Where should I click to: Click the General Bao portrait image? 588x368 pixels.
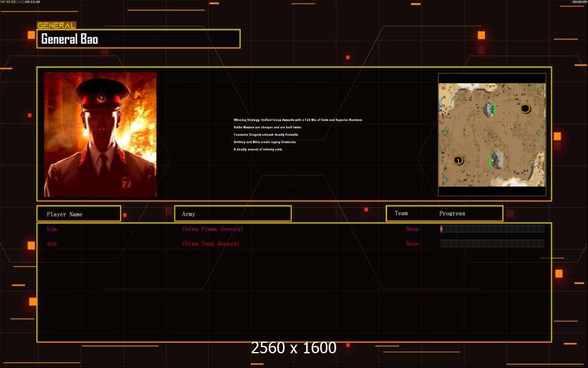point(100,134)
